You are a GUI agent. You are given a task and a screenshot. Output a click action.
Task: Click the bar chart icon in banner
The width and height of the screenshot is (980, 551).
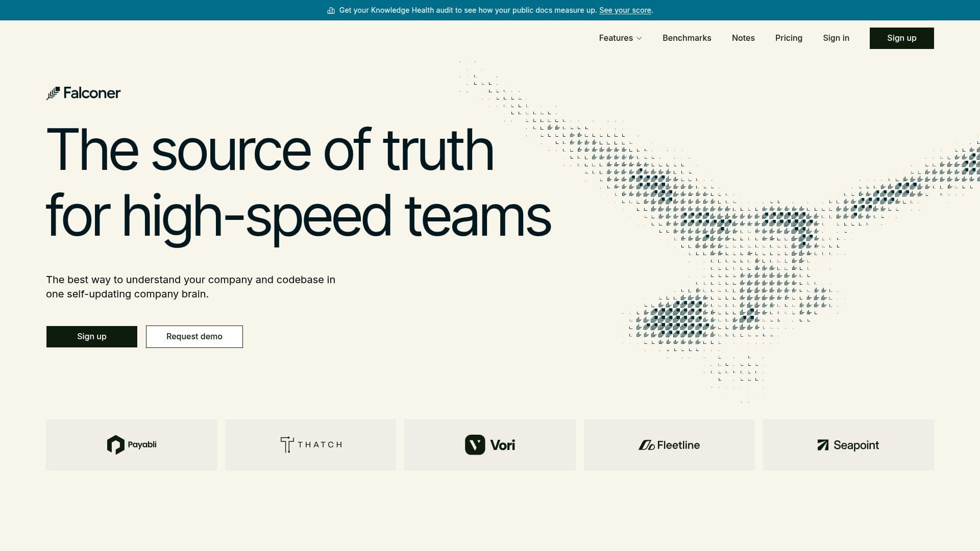click(331, 10)
